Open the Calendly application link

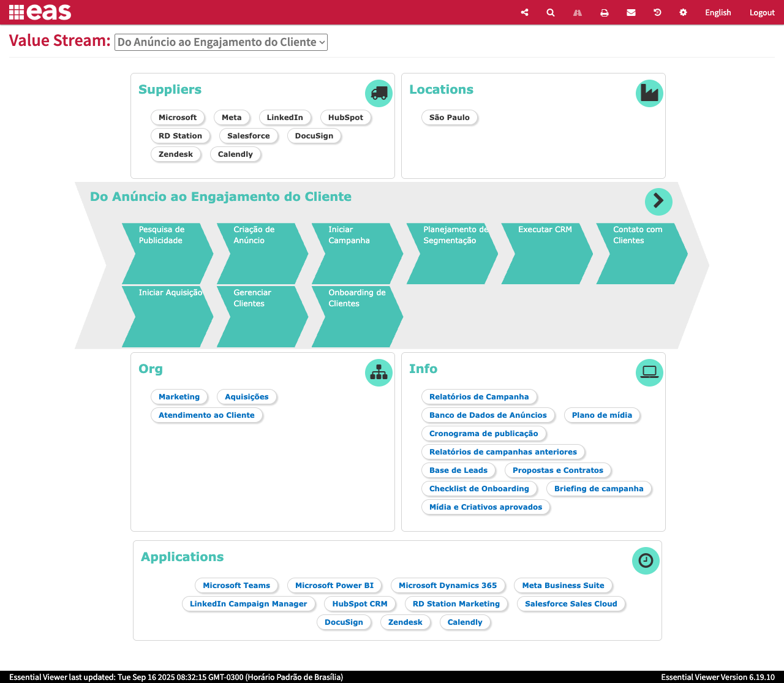(465, 622)
